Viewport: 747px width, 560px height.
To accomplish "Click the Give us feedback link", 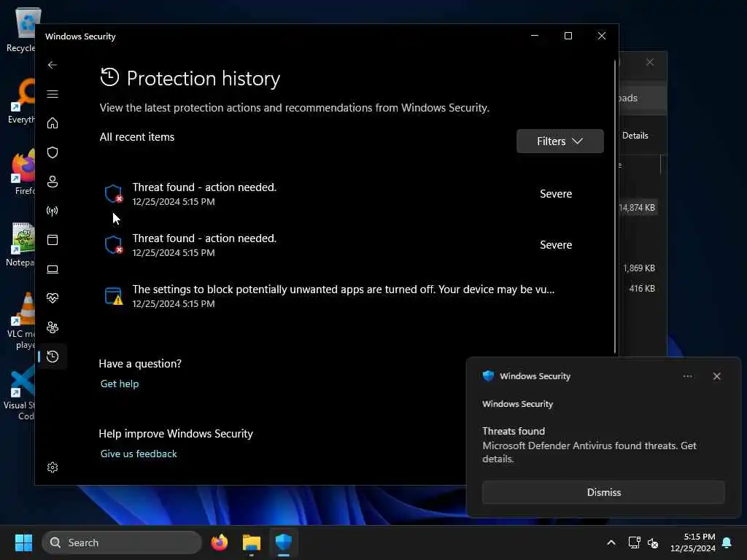I will point(139,454).
